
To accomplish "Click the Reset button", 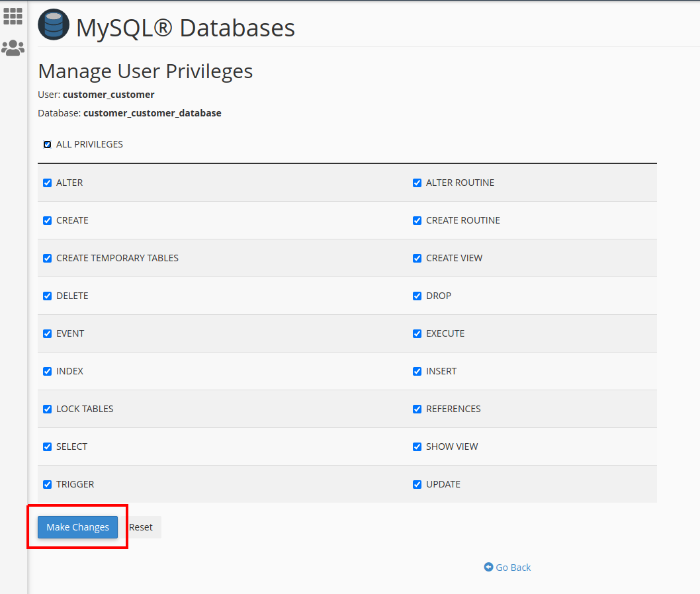I will [141, 527].
